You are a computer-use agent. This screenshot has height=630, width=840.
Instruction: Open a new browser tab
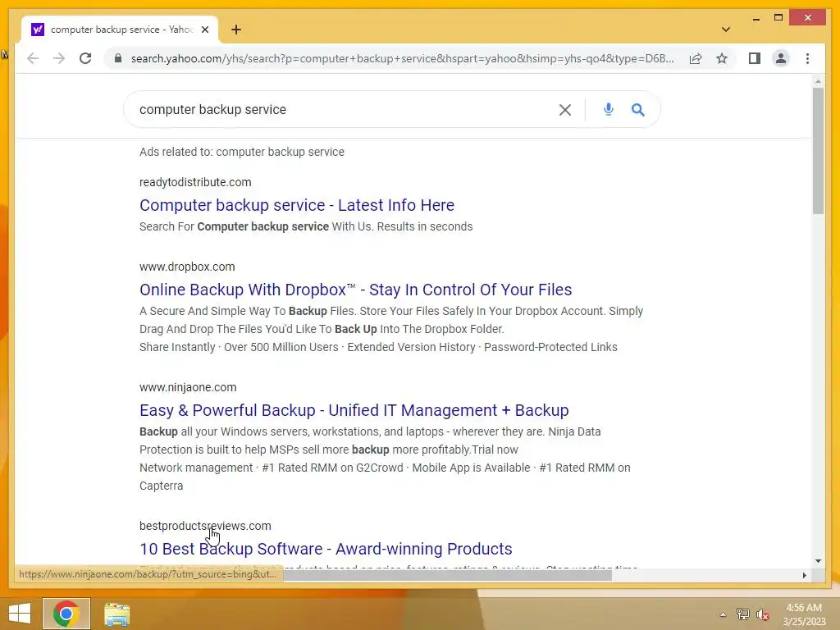tap(236, 30)
